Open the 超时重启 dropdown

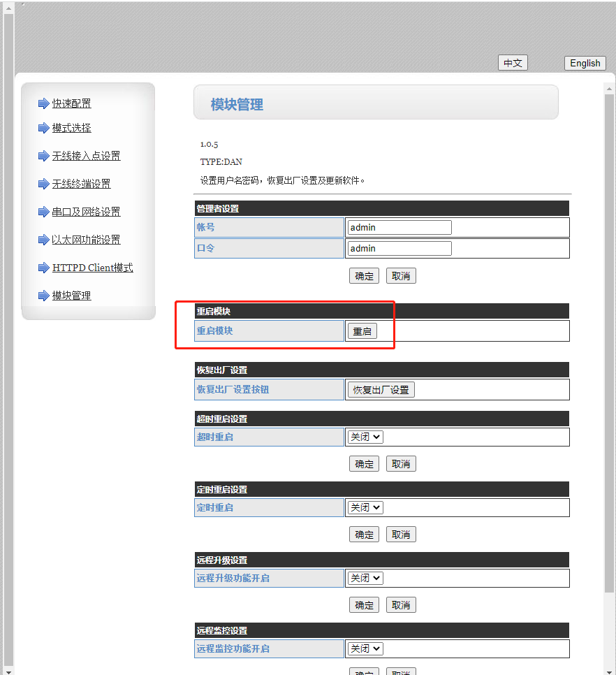[365, 437]
